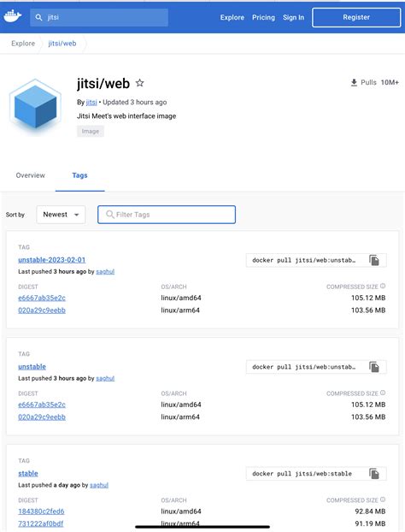Click the 10M+ pulls count

pos(390,82)
